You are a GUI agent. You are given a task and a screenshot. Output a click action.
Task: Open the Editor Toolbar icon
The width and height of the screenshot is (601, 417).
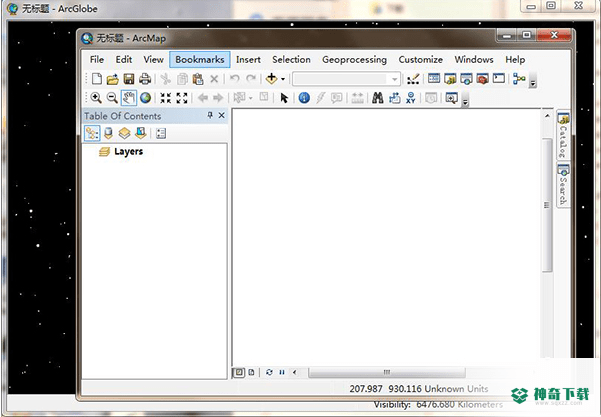pos(413,79)
